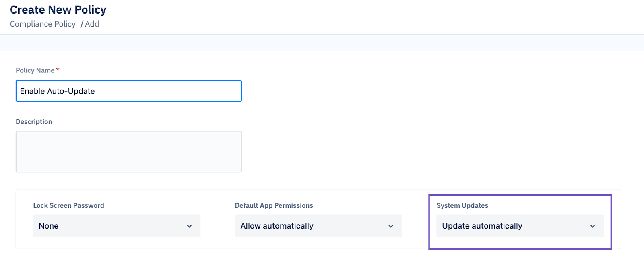Viewport: 644px width, 262px height.
Task: Click the Add breadcrumb item
Action: (x=92, y=24)
